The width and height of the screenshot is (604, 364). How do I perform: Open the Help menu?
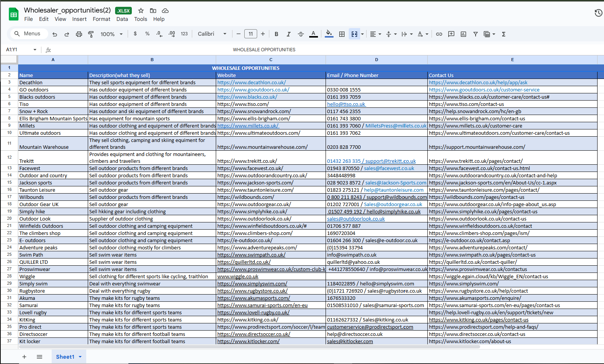pyautogui.click(x=159, y=19)
